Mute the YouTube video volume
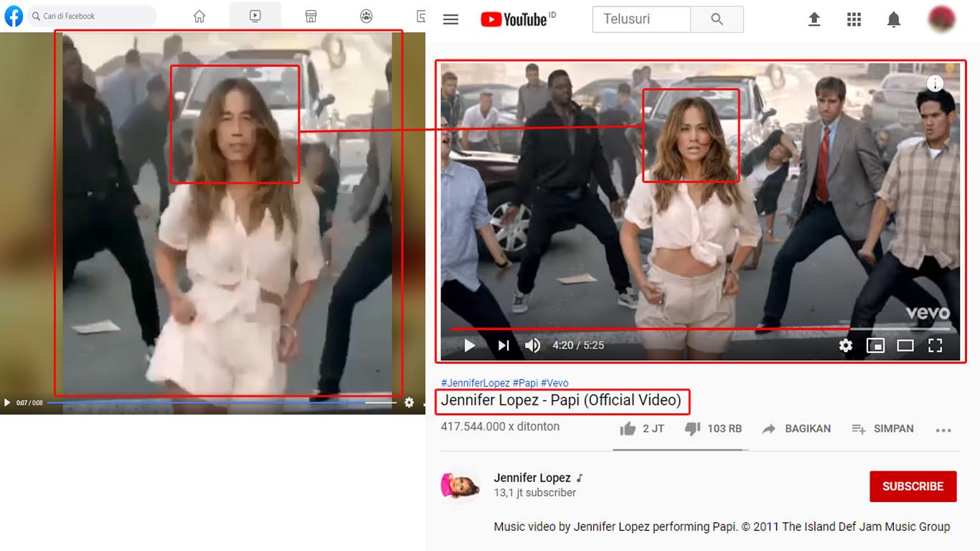Viewport: 980px width, 551px height. [532, 346]
